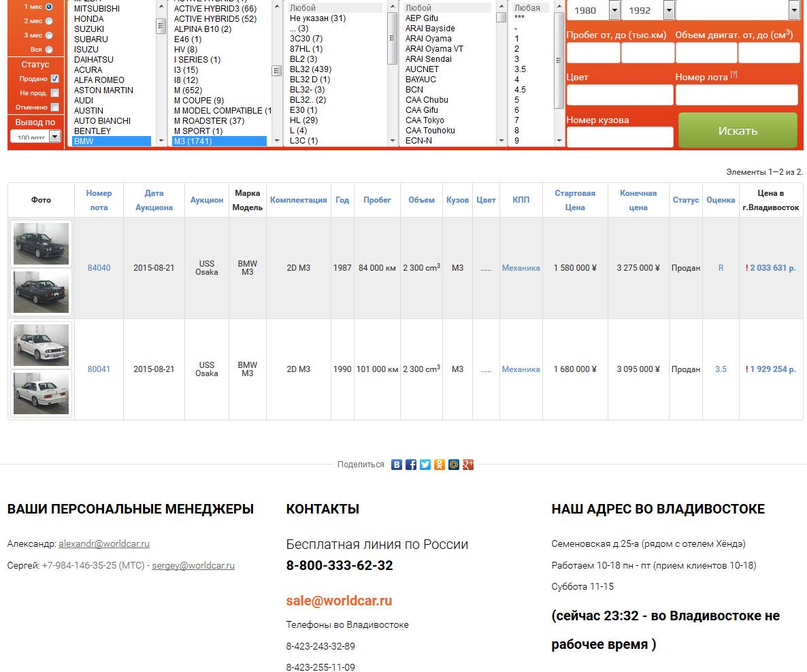807x672 pixels.
Task: Open the empty dropdown beside the year fields
Action: coord(738,10)
